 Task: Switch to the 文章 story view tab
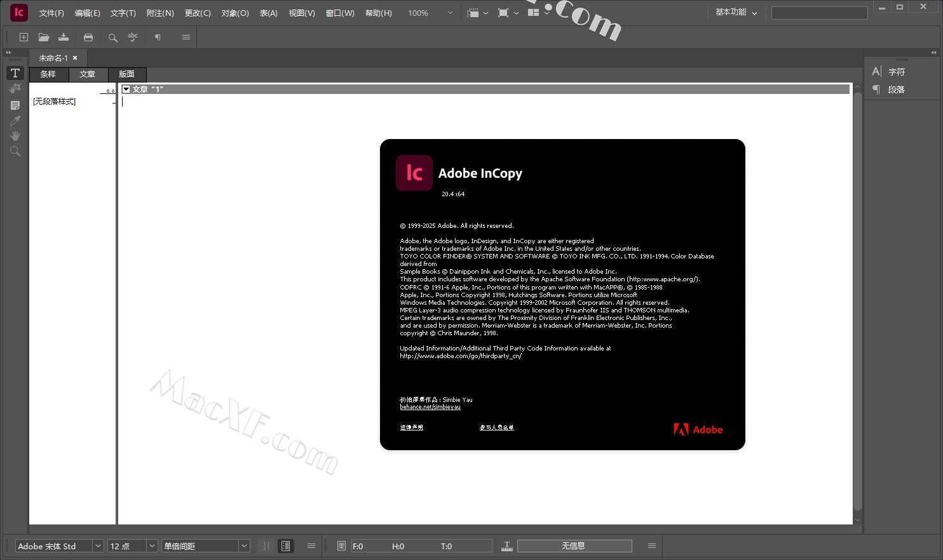pos(88,74)
